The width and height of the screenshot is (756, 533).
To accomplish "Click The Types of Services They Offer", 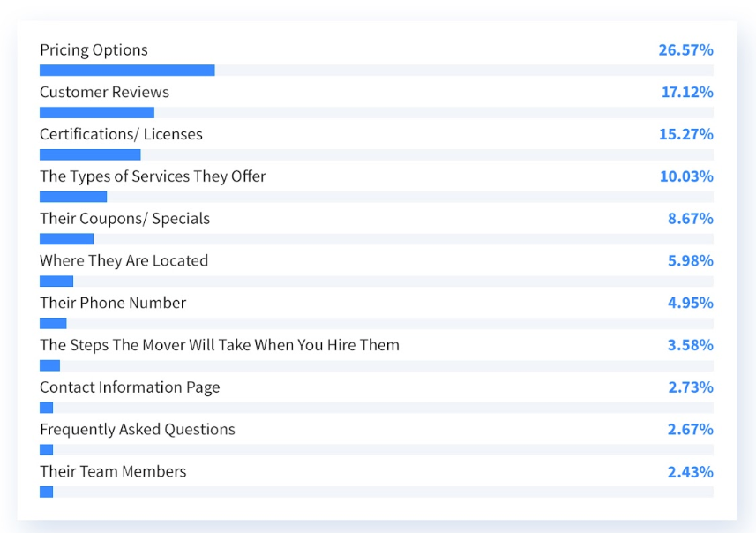I will coord(153,176).
